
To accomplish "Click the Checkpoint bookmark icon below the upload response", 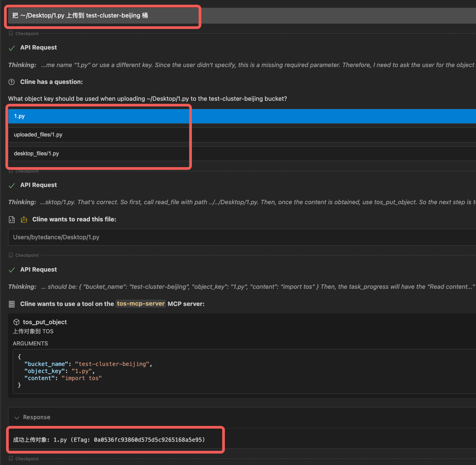I will (x=11, y=459).
